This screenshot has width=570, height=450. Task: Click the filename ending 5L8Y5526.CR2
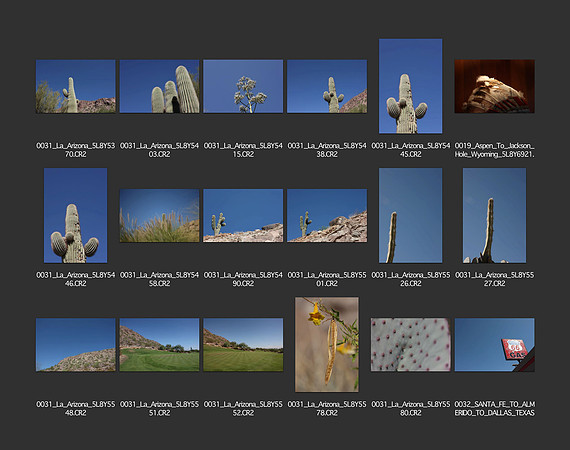pos(411,279)
